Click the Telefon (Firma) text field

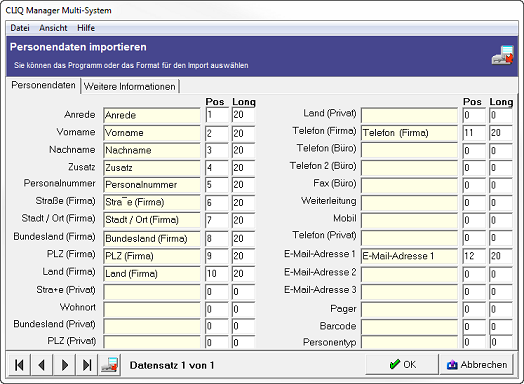(x=409, y=133)
